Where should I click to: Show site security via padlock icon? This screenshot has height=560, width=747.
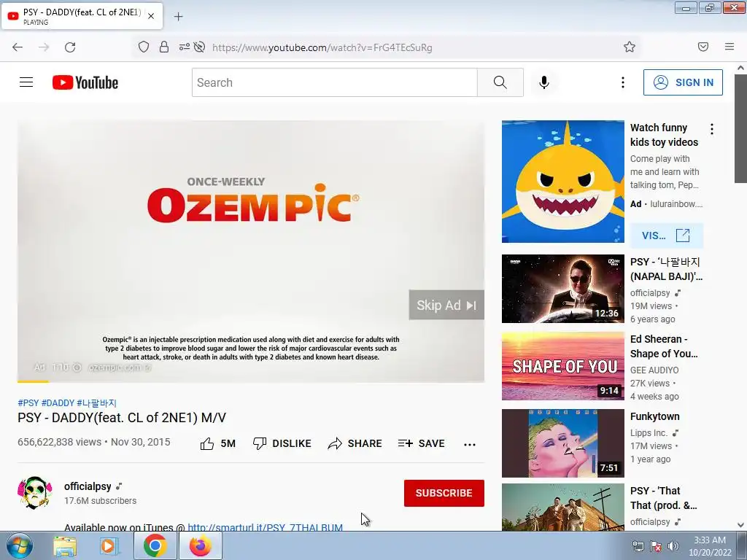pyautogui.click(x=164, y=47)
